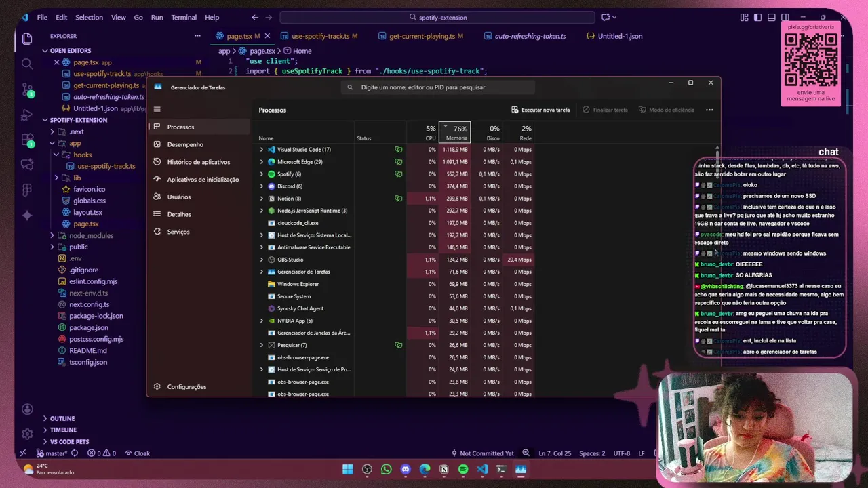Open the Explorer more actions ellipsis

click(x=198, y=36)
